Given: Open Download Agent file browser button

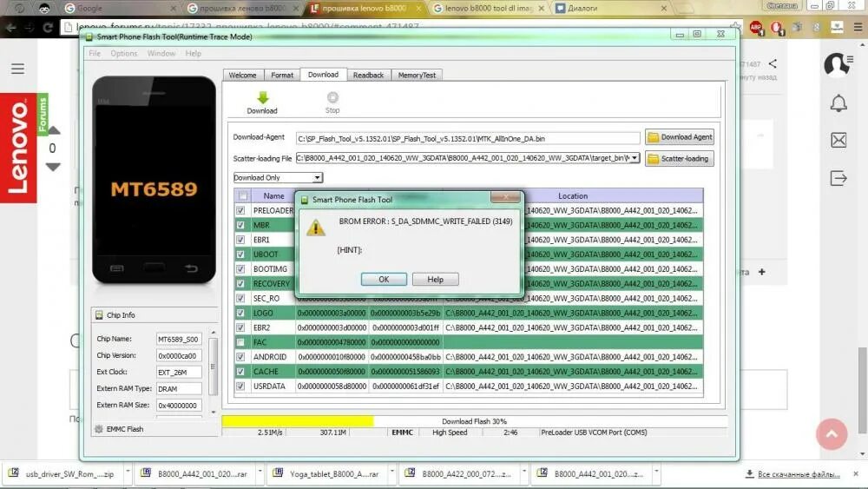Looking at the screenshot, I should tap(680, 136).
